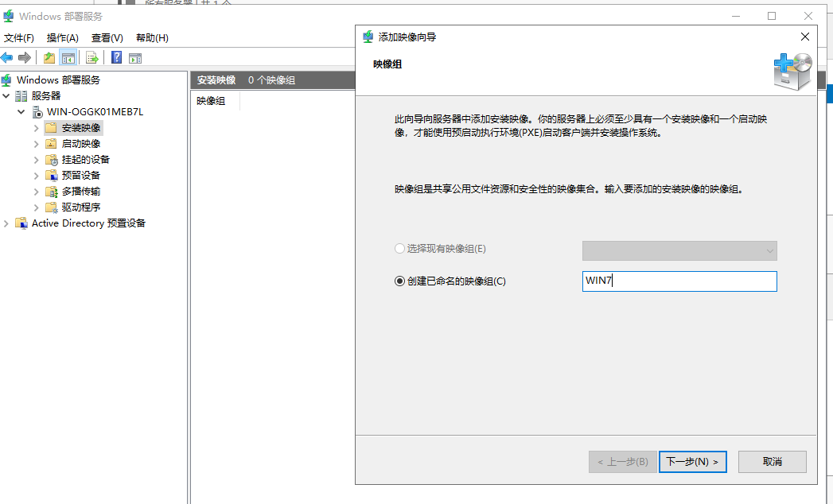
Task: Open the 操作(A) menu
Action: click(63, 37)
